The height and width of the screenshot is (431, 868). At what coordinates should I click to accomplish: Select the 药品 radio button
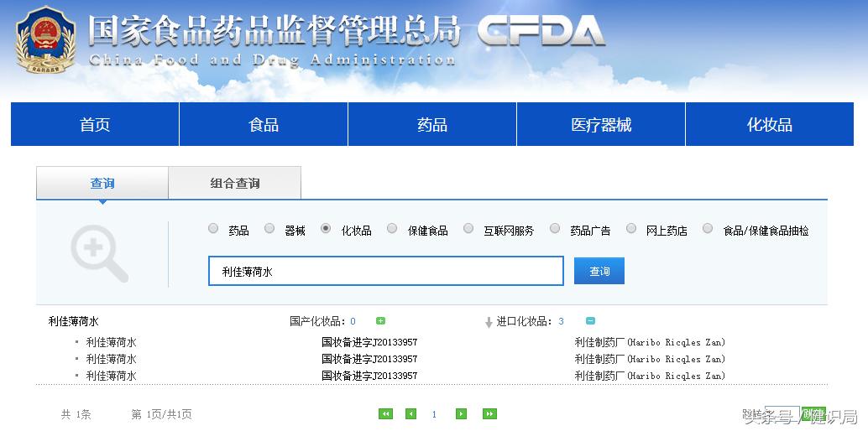213,229
